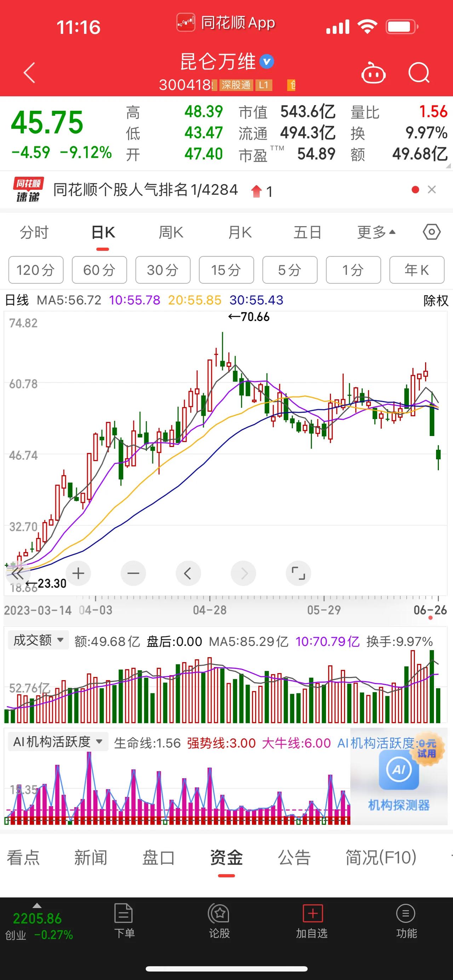
Task: Tap the 深股通 tag
Action: tap(236, 85)
